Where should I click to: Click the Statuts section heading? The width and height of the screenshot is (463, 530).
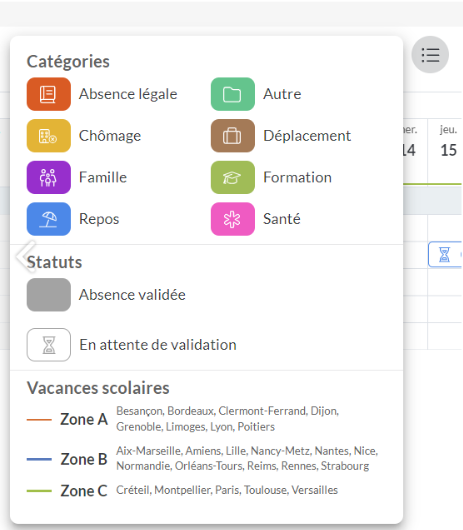pyautogui.click(x=54, y=262)
